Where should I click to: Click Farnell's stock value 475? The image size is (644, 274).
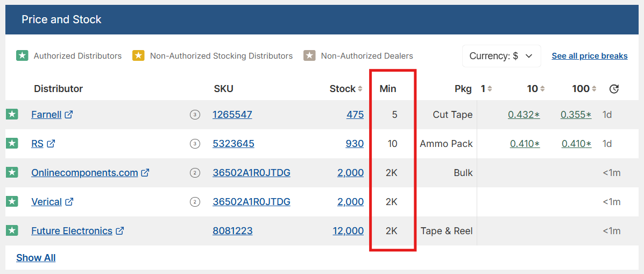coord(355,115)
